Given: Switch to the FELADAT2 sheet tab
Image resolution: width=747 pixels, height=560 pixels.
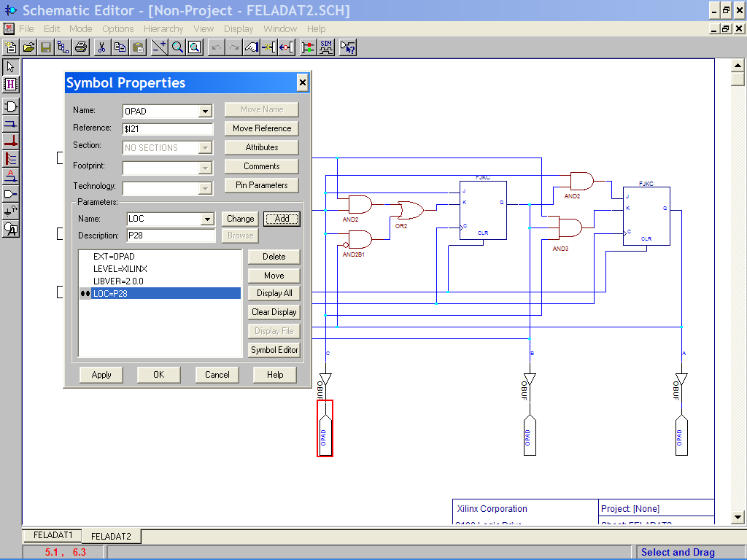Looking at the screenshot, I should click(x=111, y=536).
